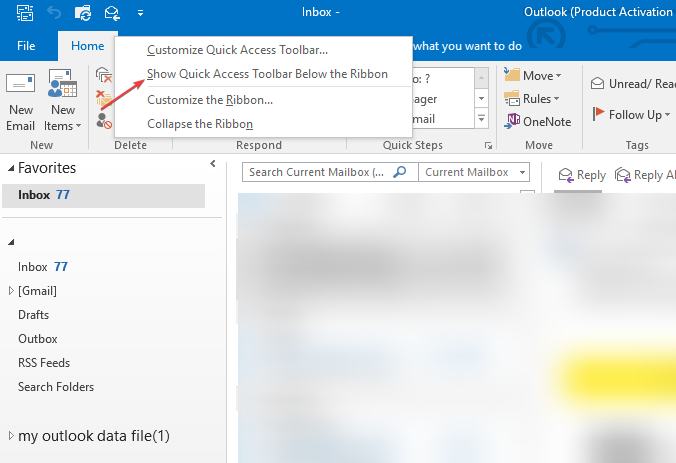Click Reply All in the reading pane
The width and height of the screenshot is (676, 463).
pos(645,175)
